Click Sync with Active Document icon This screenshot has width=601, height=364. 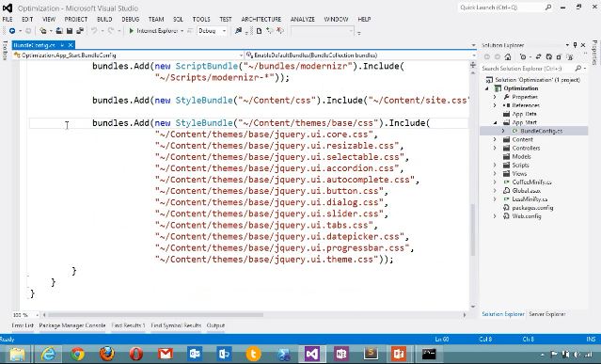(x=539, y=56)
